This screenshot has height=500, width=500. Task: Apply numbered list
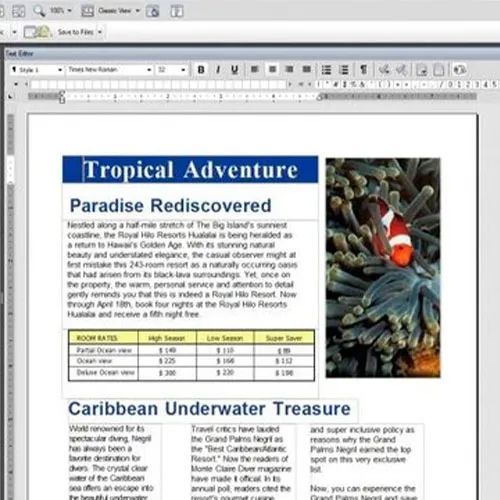coord(344,70)
